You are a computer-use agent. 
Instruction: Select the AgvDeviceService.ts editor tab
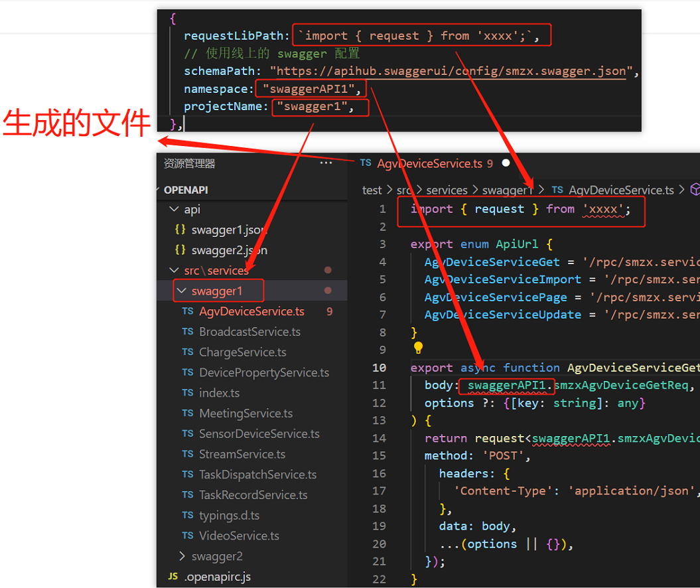(x=429, y=163)
